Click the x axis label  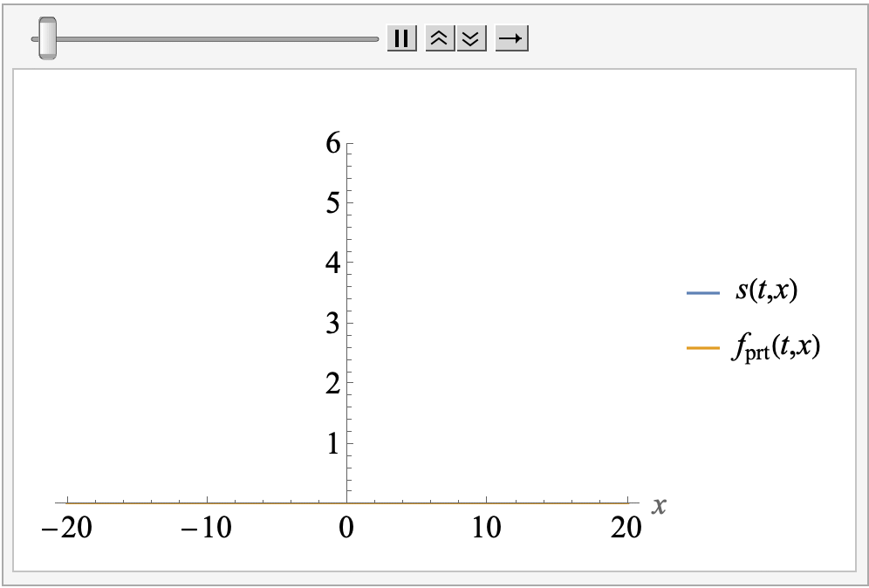(660, 505)
